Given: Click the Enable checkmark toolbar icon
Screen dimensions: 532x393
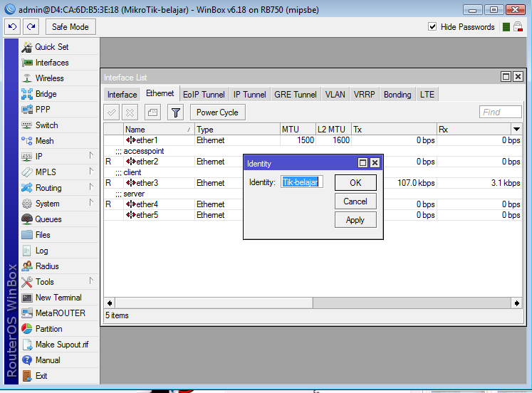Looking at the screenshot, I should click(112, 112).
